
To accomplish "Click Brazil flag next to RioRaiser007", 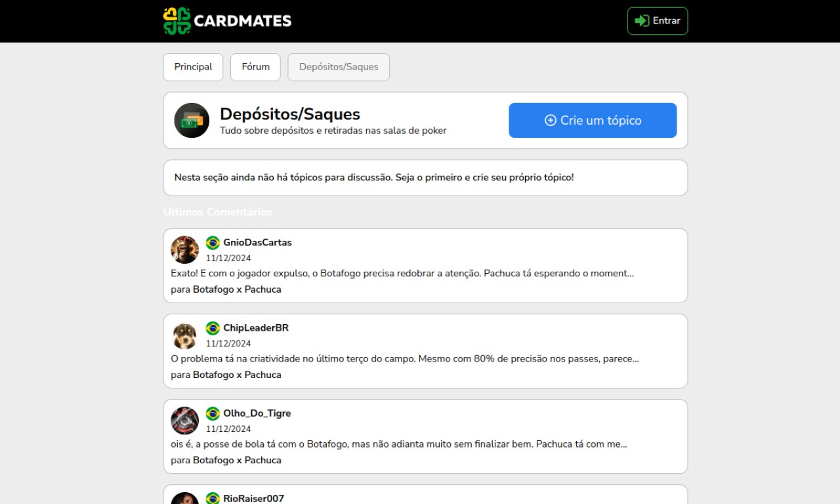I will (x=213, y=498).
